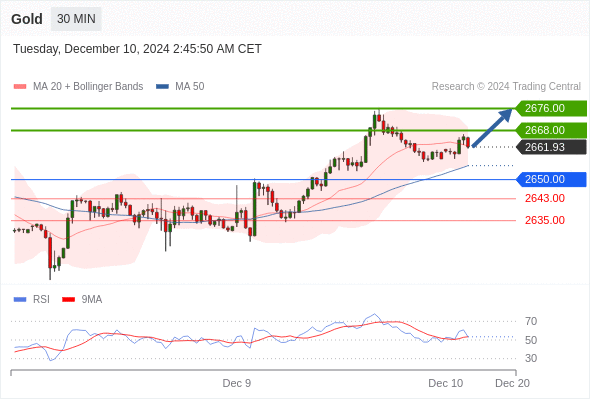590x400 pixels.
Task: Click the blue upward forecast arrow
Action: click(492, 128)
